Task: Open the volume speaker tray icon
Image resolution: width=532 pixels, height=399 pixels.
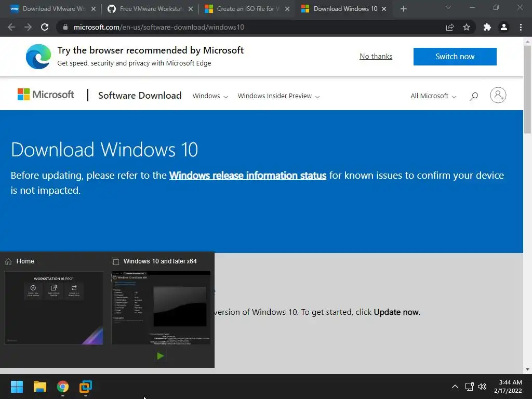Action: 482,387
